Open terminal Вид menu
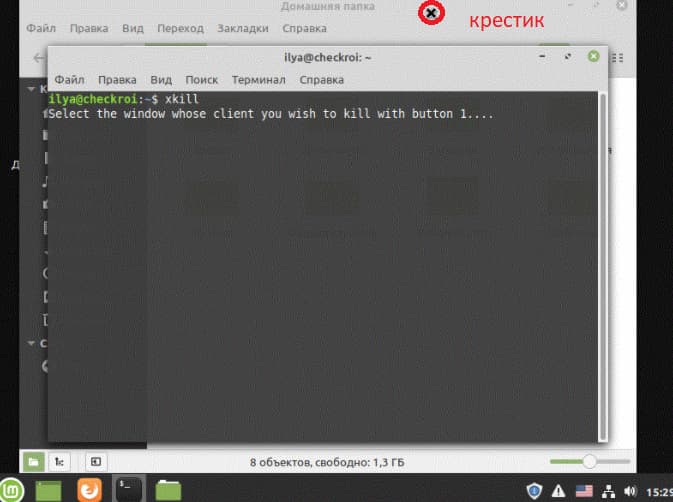The image size is (673, 502). [x=161, y=80]
